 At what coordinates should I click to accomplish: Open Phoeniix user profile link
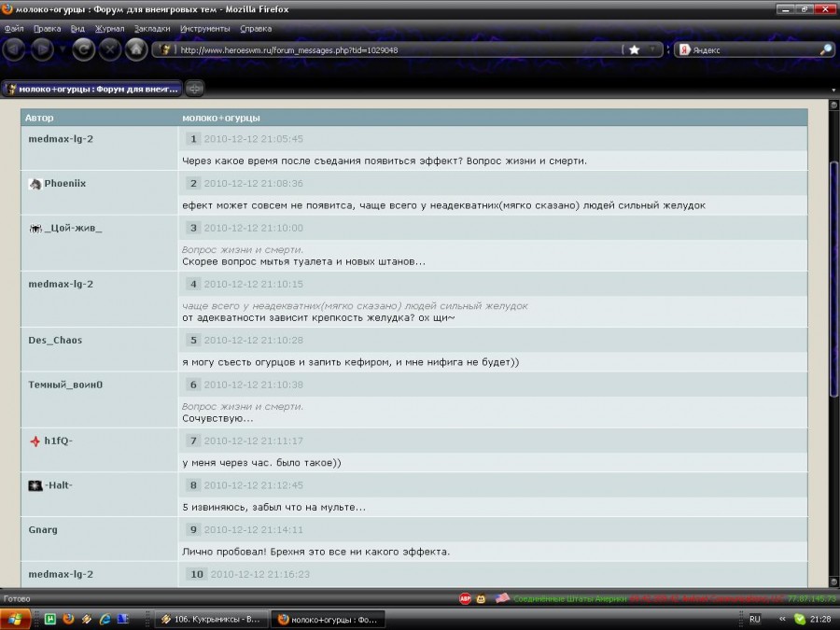point(64,184)
